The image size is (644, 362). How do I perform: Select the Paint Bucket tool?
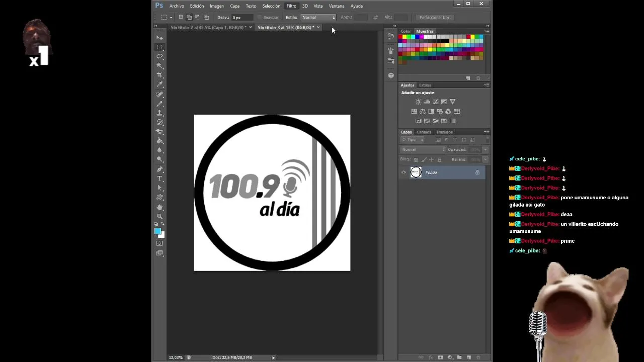pos(159,141)
